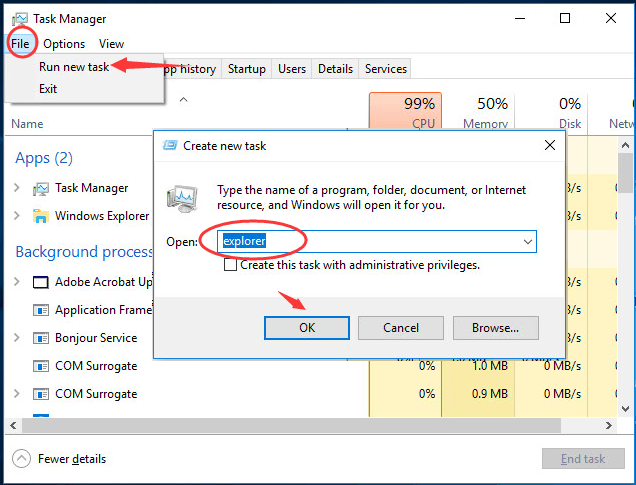Click the Task Manager icon in Apps list
636x485 pixels.
pos(41,188)
